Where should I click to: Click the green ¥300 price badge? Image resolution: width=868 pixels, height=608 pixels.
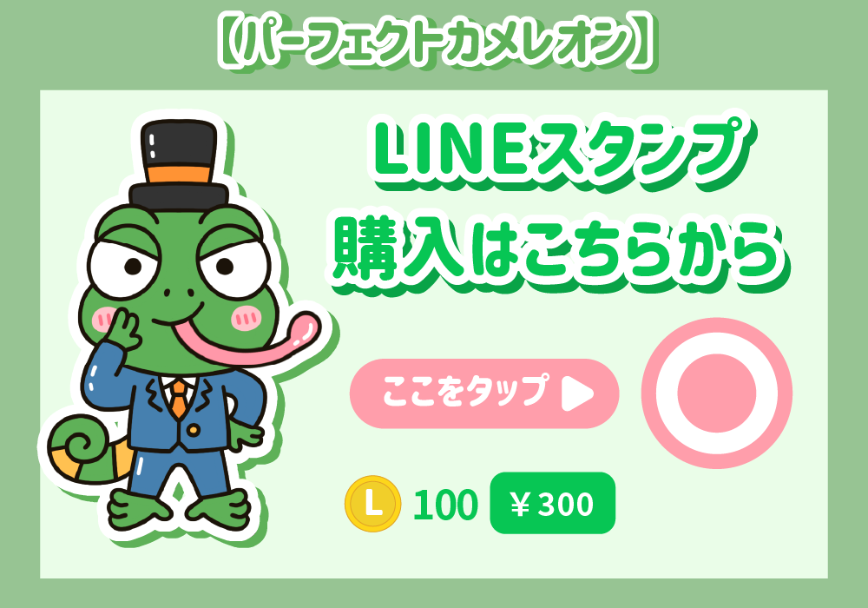click(x=552, y=503)
